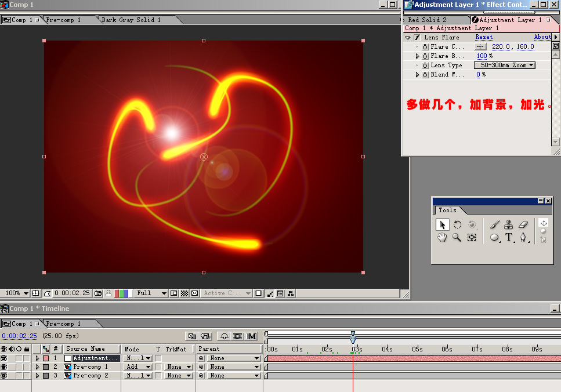561x392 pixels.
Task: Click the Flare Center crosshair point picker
Action: 480,47
